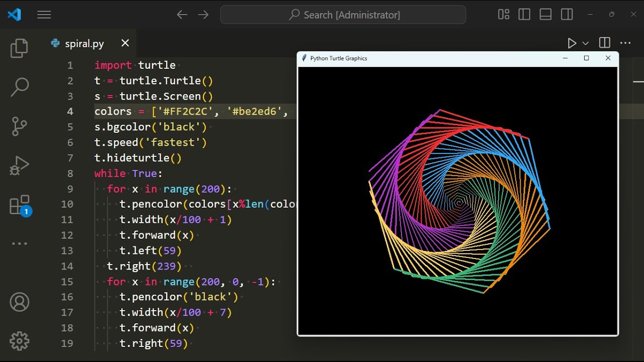644x362 pixels.
Task: Click the VS Code logo icon
Action: point(14,15)
